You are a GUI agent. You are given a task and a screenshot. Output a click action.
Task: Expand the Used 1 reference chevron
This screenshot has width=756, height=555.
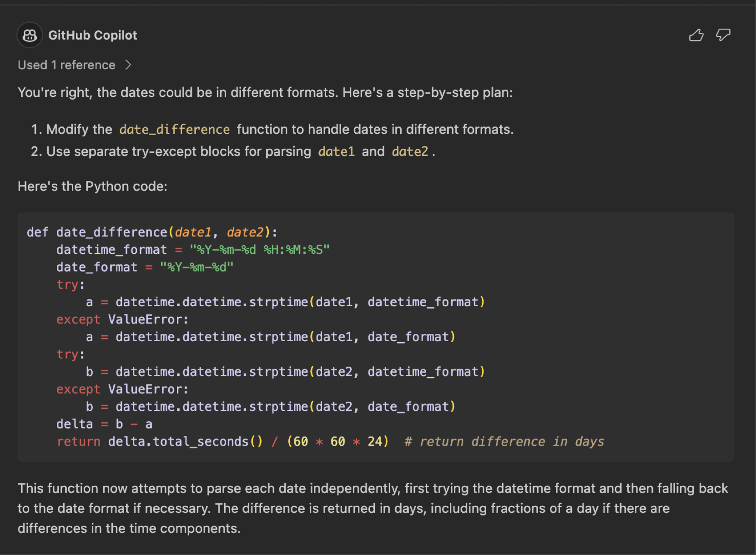(x=128, y=65)
